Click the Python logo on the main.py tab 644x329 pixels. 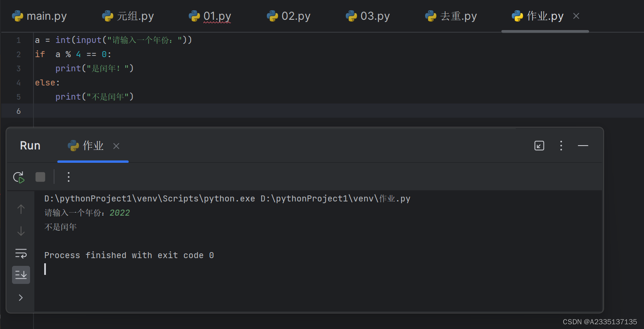(x=18, y=16)
